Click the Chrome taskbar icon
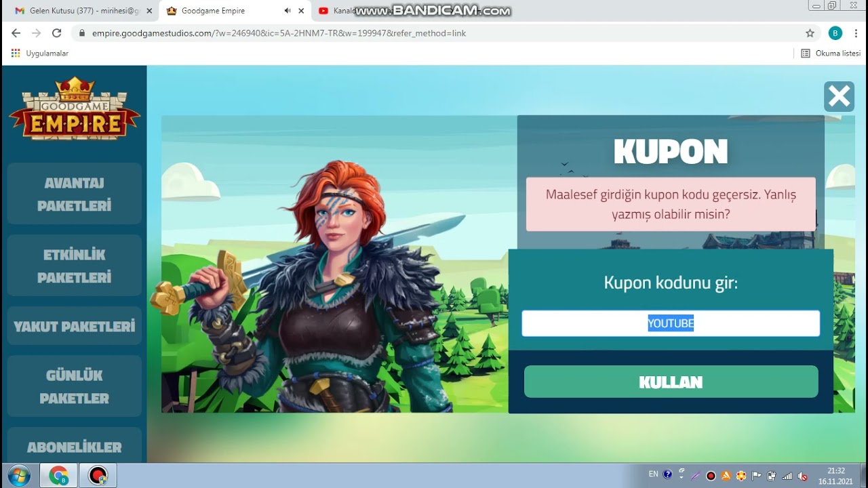 tap(58, 475)
